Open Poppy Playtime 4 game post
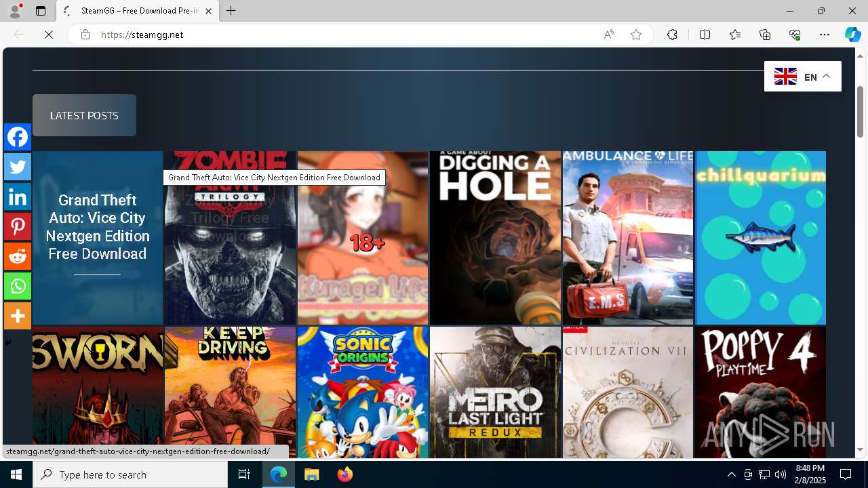The width and height of the screenshot is (868, 488). (x=760, y=392)
